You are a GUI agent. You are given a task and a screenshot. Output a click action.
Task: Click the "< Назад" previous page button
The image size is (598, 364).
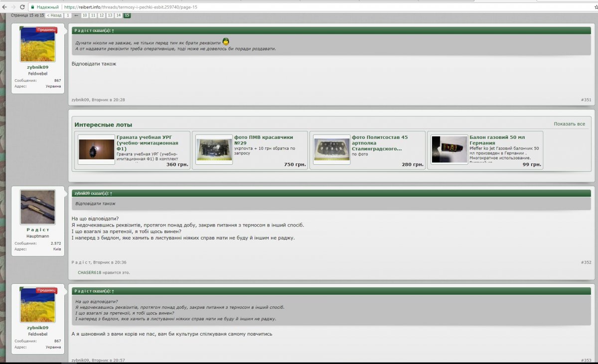coord(54,15)
